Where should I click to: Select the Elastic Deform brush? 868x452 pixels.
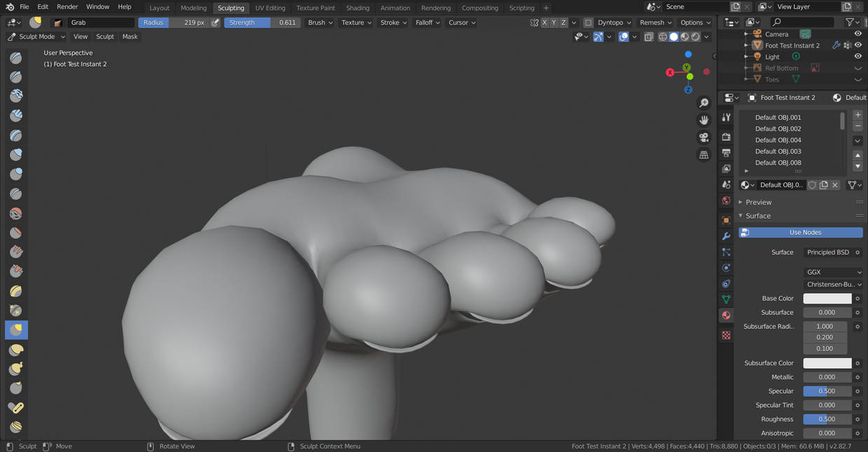coord(15,349)
